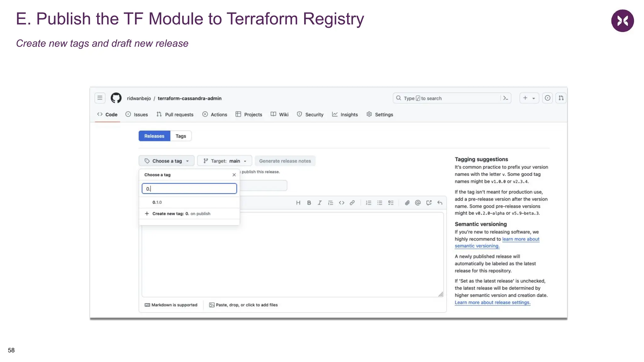Image resolution: width=644 pixels, height=362 pixels.
Task: Apply bold formatting in editor toolbar
Action: (x=309, y=203)
